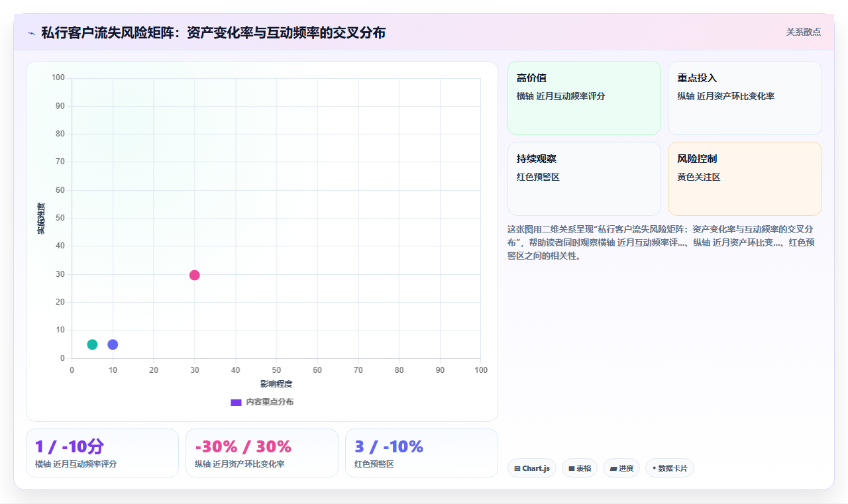Click the 50 tick label on the x-axis
848x504 pixels.
click(276, 370)
